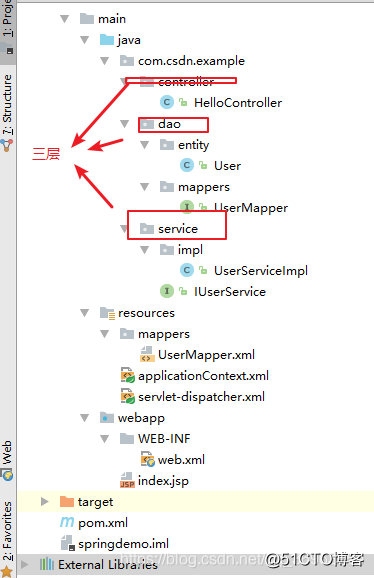The height and width of the screenshot is (578, 374).
Task: Select the com.csdn.example package label
Action: point(191,61)
